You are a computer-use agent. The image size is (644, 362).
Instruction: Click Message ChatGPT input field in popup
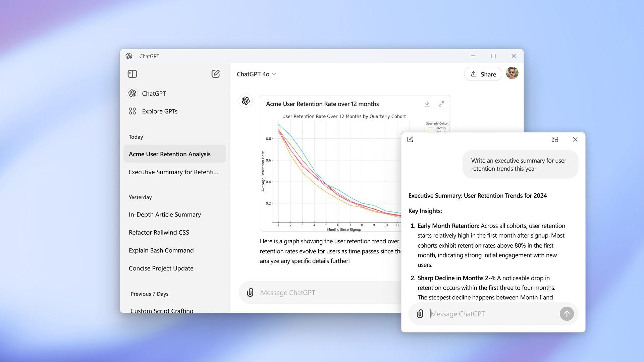click(493, 313)
